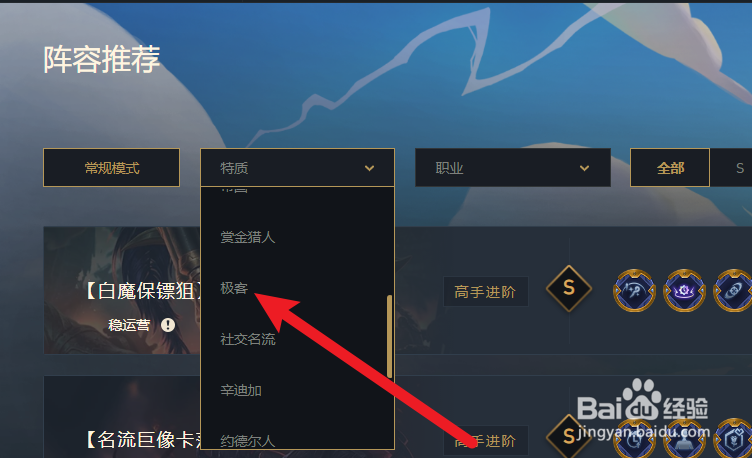The width and height of the screenshot is (752, 458).
Task: Click the hexagon rose augment icon
Action: 733,439
